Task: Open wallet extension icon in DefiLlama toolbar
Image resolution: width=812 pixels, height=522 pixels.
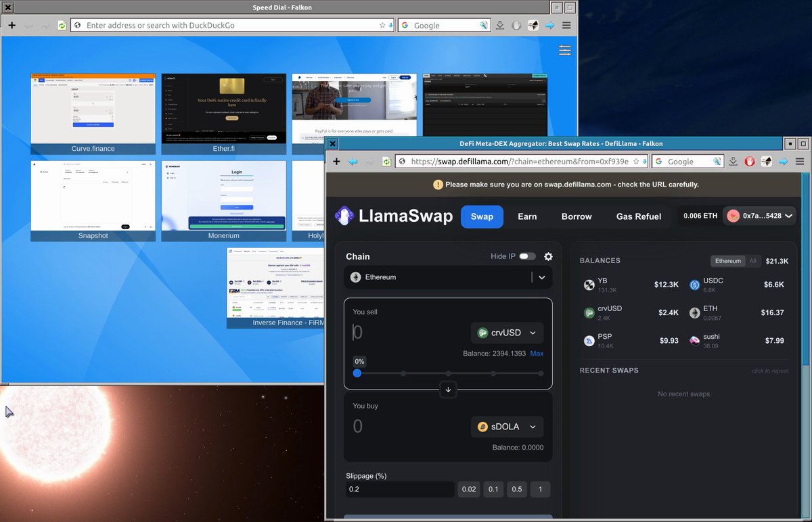Action: pos(767,162)
